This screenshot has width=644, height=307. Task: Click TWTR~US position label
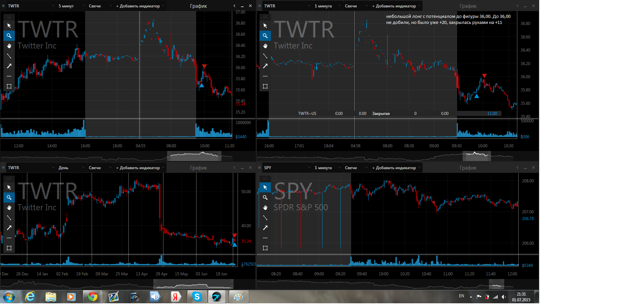(x=307, y=114)
